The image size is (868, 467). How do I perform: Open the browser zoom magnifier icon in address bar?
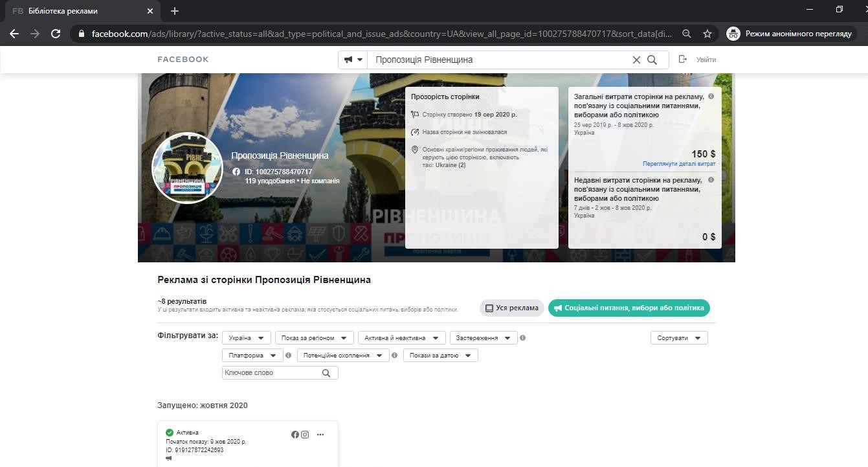point(687,34)
